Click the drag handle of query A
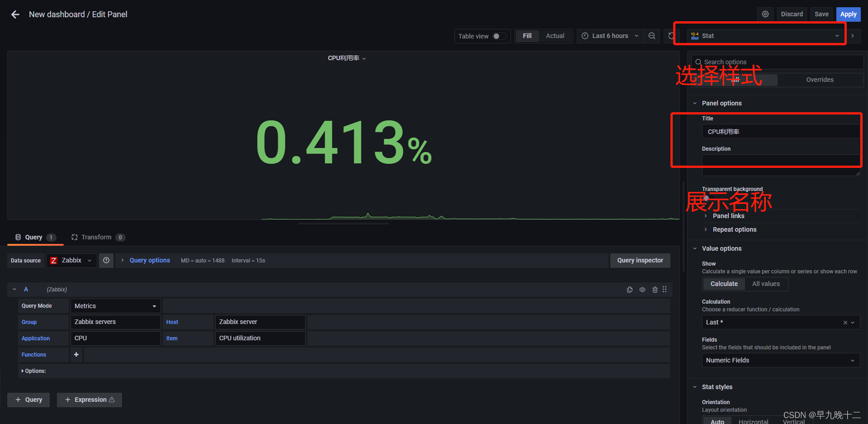Viewport: 868px width, 424px height. (665, 290)
